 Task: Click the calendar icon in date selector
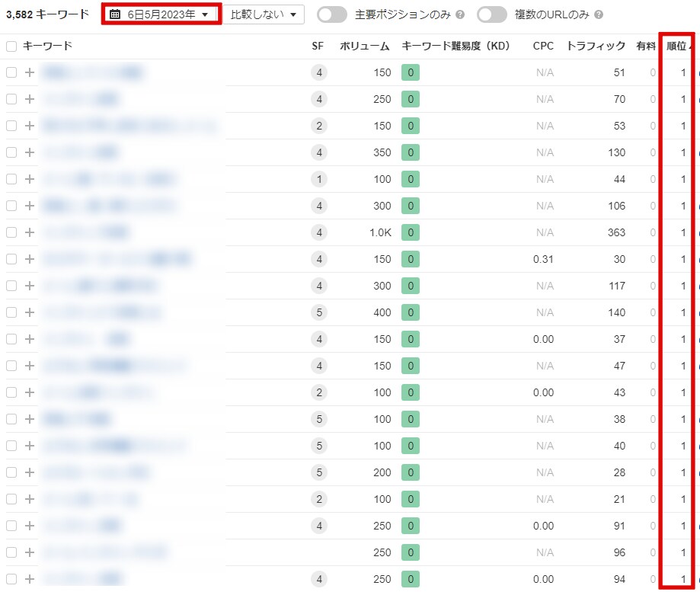115,14
